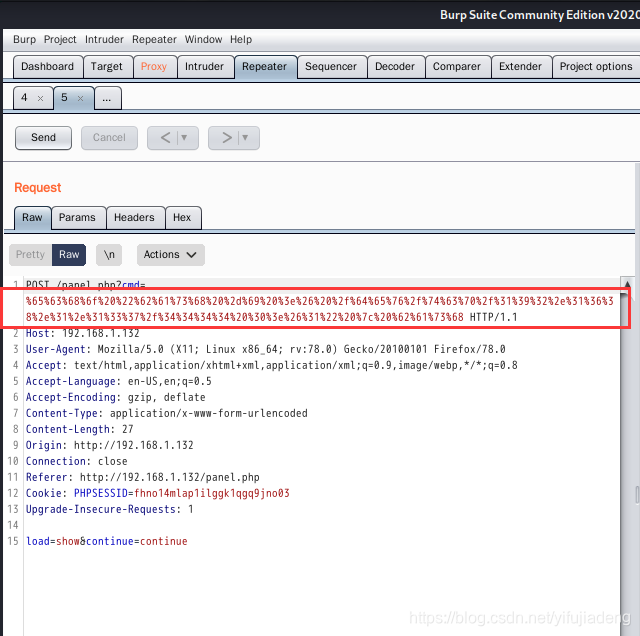Click the Send button
640x636 pixels.
point(44,138)
